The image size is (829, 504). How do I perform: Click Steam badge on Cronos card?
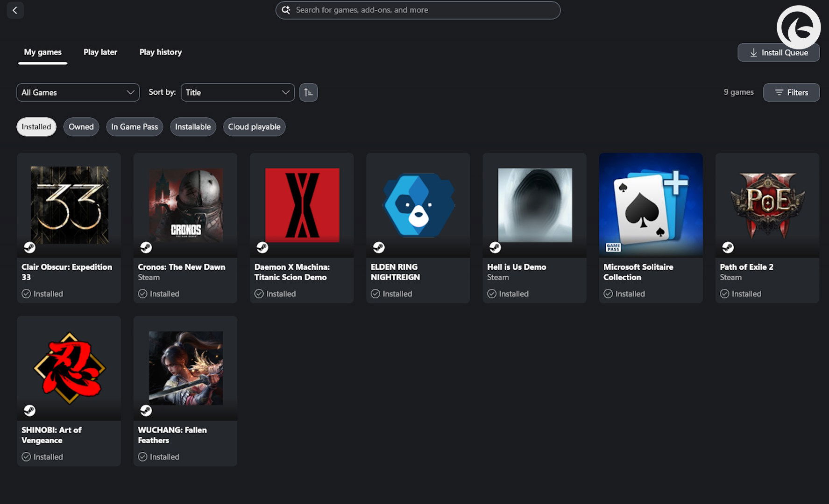[146, 247]
